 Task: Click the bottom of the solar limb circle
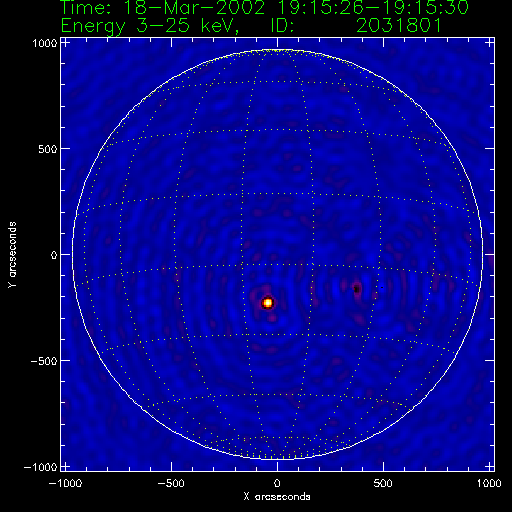click(277, 460)
